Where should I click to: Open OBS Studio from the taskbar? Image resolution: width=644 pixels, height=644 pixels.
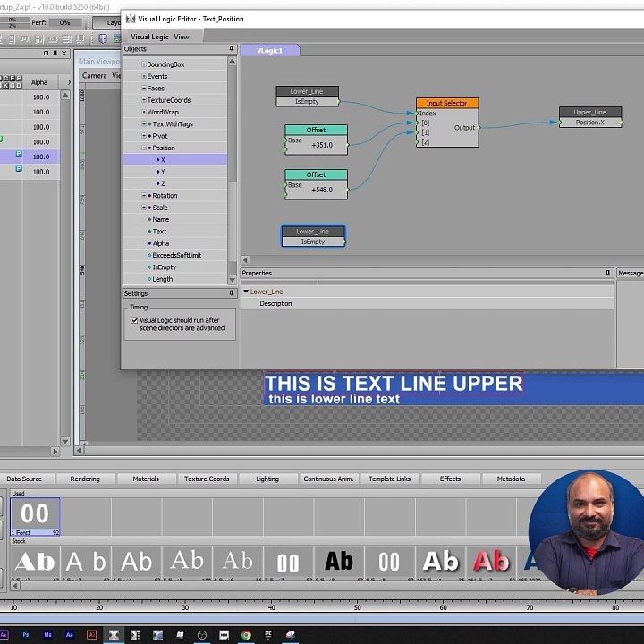click(x=202, y=635)
